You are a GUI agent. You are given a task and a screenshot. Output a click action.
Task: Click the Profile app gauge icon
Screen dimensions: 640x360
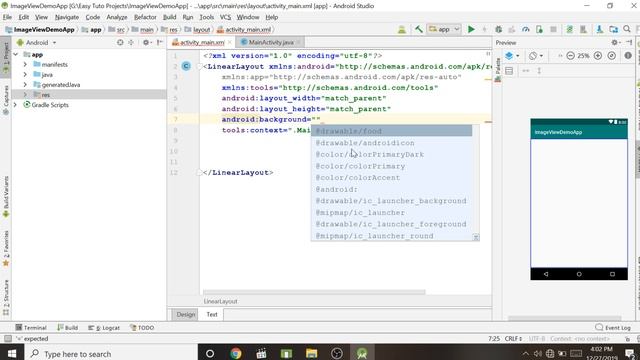[x=526, y=29]
